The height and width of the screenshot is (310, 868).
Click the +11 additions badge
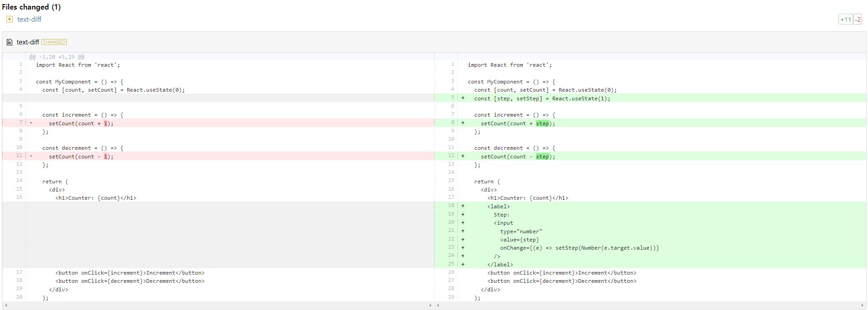[845, 20]
